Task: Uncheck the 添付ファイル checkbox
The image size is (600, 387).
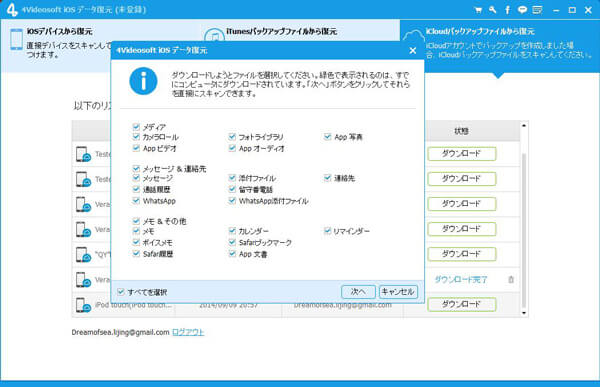Action: (x=232, y=178)
